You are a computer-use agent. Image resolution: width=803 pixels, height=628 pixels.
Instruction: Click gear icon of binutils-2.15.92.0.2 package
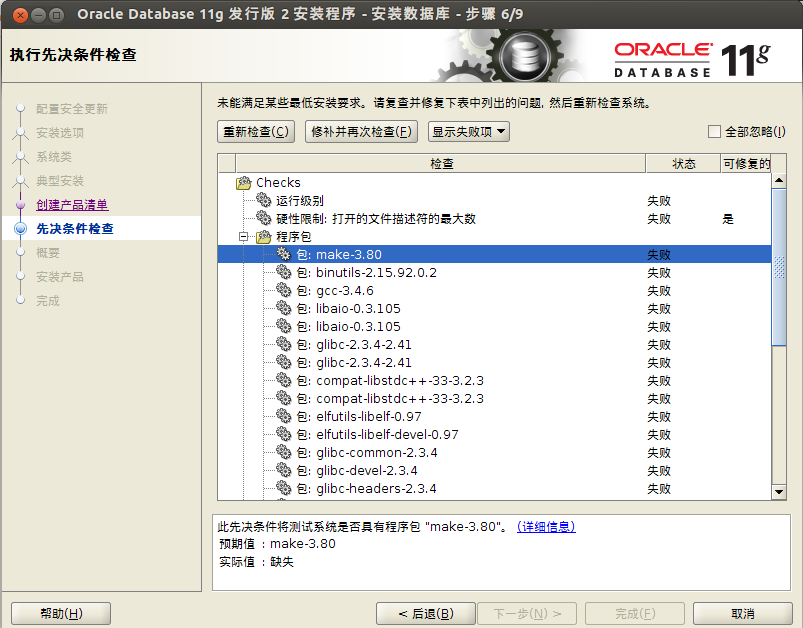[284, 272]
